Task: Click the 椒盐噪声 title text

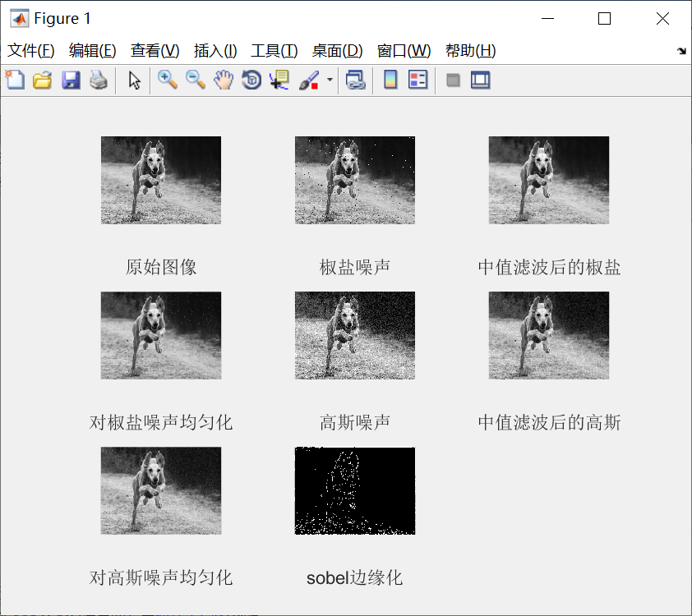Action: point(355,267)
